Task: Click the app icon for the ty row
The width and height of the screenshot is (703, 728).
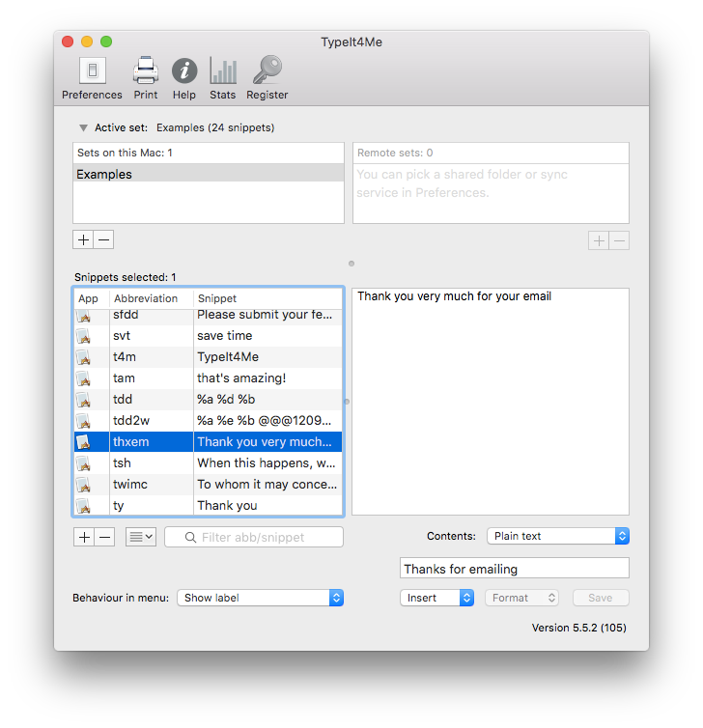Action: pos(84,506)
